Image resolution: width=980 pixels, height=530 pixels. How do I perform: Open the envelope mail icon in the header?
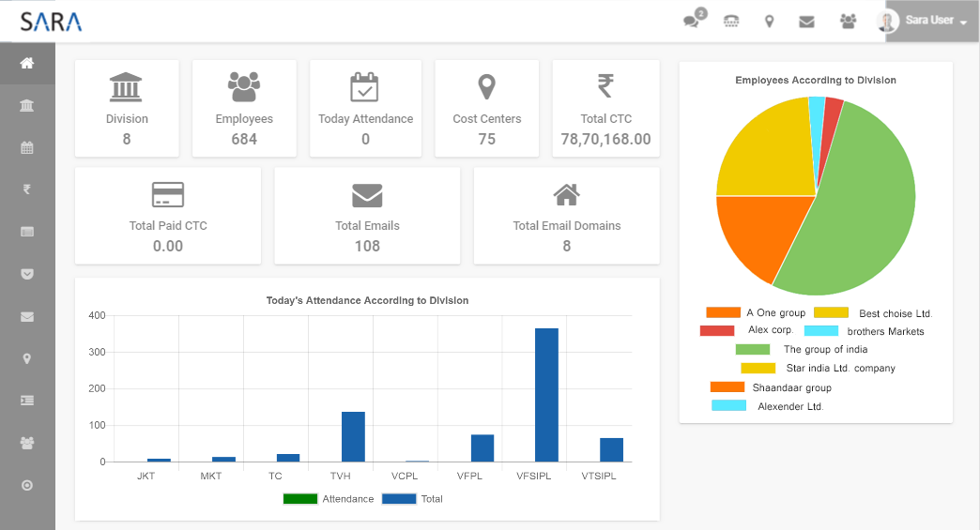point(806,21)
